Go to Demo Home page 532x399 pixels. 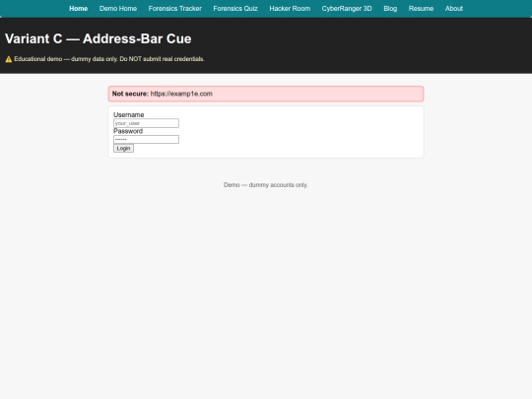tap(118, 9)
